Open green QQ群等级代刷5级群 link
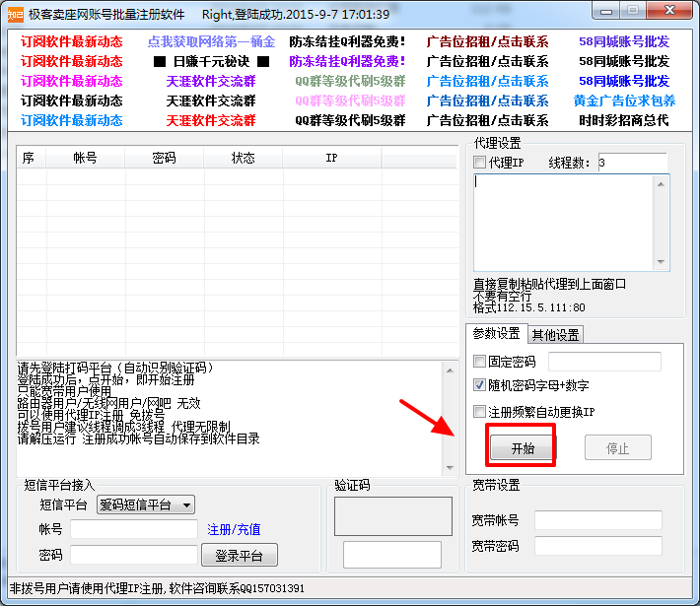 [350, 81]
